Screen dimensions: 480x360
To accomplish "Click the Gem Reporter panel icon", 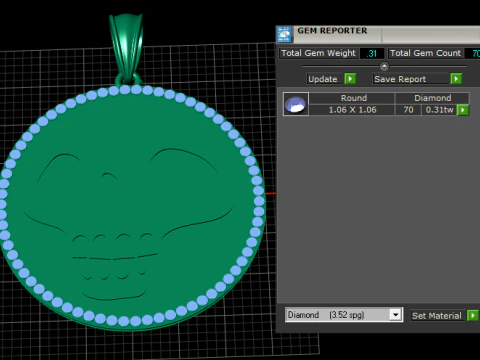I will (284, 34).
